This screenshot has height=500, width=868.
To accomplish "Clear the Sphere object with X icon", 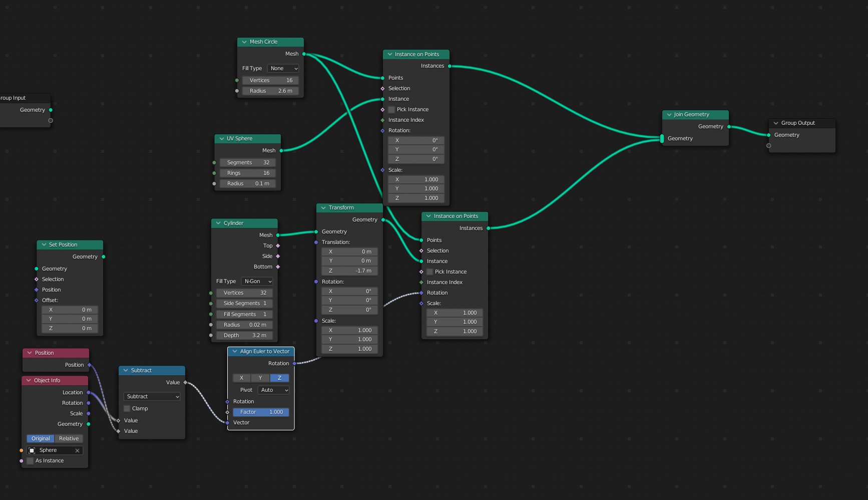I will point(77,450).
